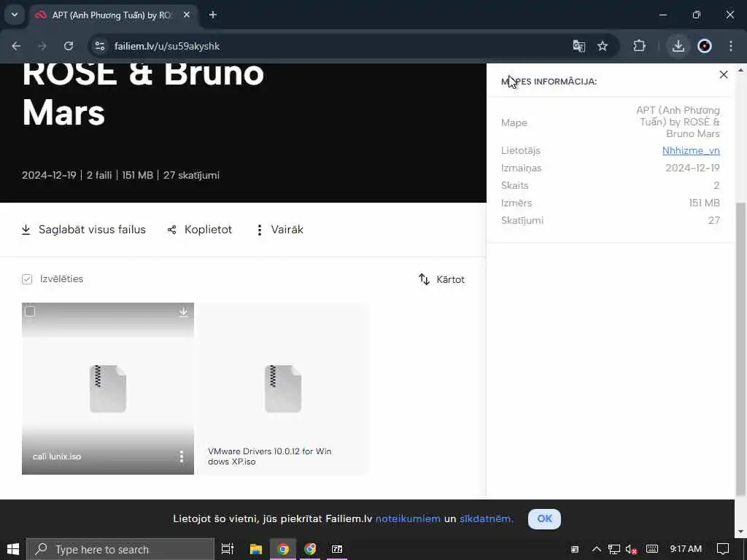
Task: Open the cali lunix.iso file thumbnail
Action: [108, 389]
